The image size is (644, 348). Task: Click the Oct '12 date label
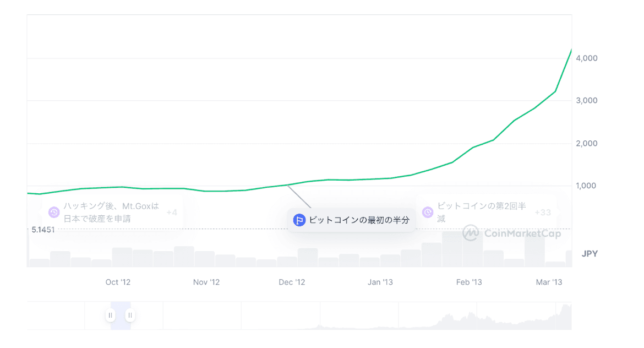pyautogui.click(x=118, y=282)
